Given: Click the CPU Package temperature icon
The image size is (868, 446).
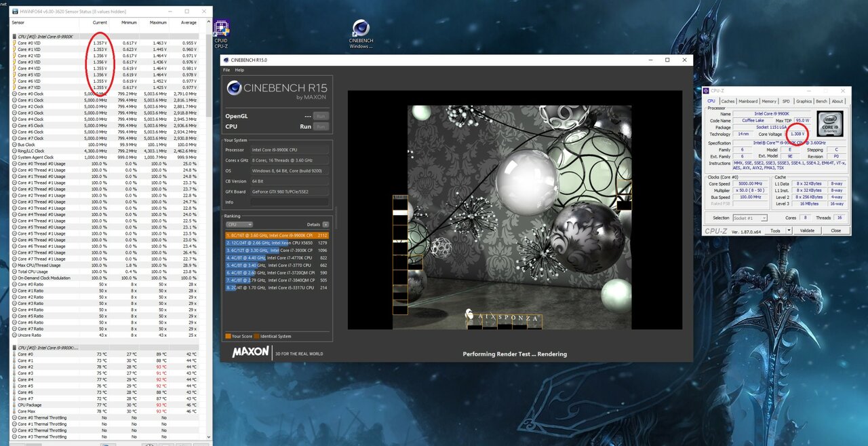Looking at the screenshot, I should tap(14, 405).
